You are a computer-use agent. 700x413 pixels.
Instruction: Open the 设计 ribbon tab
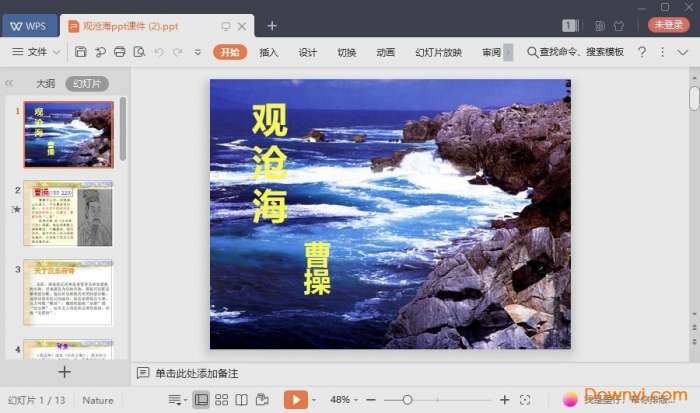click(308, 52)
